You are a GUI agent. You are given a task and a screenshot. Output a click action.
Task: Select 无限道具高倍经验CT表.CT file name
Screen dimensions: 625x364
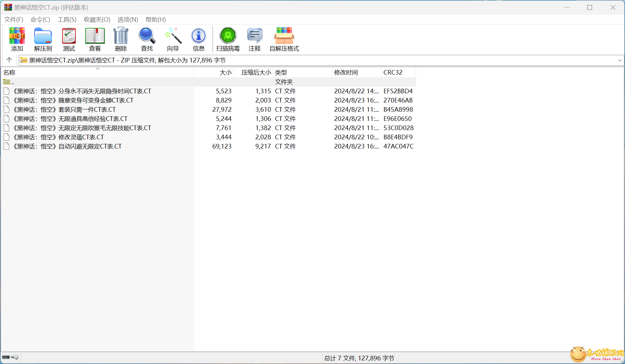point(70,119)
